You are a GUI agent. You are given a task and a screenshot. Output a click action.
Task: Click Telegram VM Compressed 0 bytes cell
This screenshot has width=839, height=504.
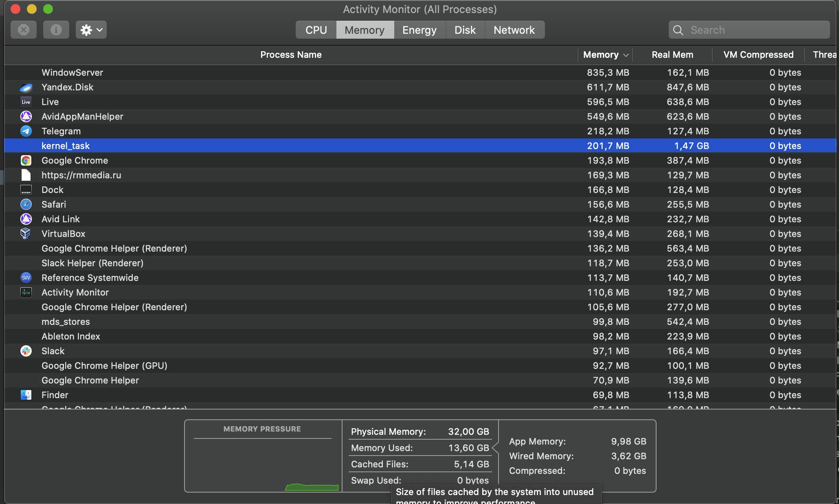click(x=785, y=131)
